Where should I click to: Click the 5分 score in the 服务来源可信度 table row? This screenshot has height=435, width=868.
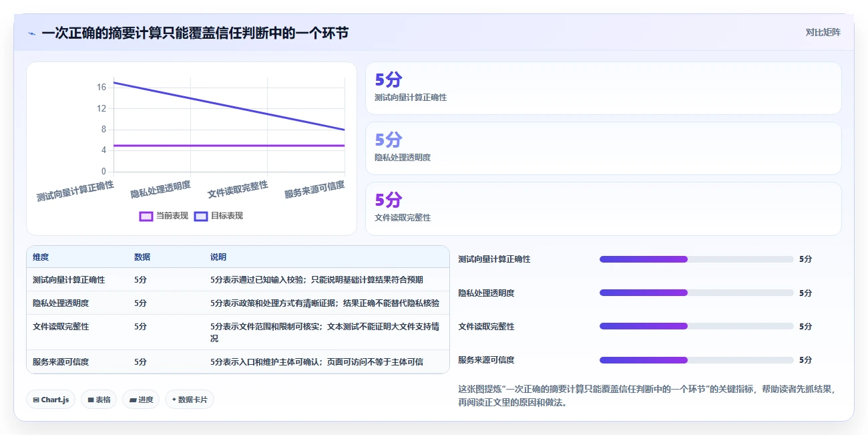[x=140, y=361]
